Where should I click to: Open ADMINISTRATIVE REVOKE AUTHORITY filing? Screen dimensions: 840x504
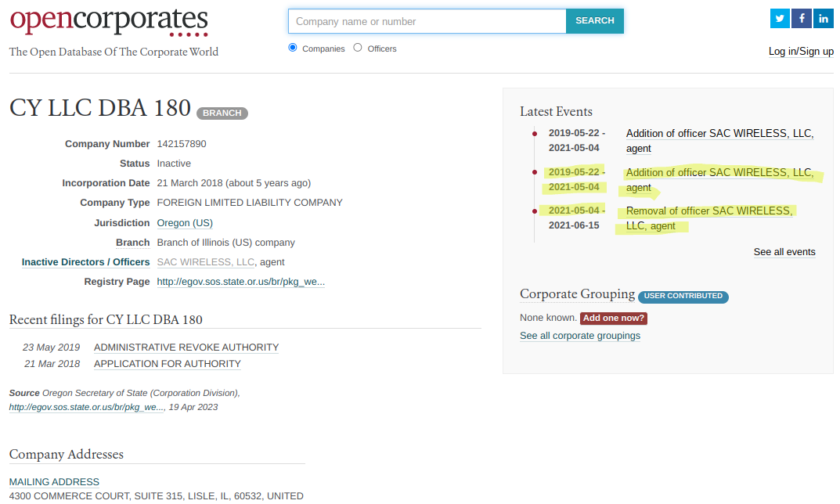pyautogui.click(x=186, y=347)
